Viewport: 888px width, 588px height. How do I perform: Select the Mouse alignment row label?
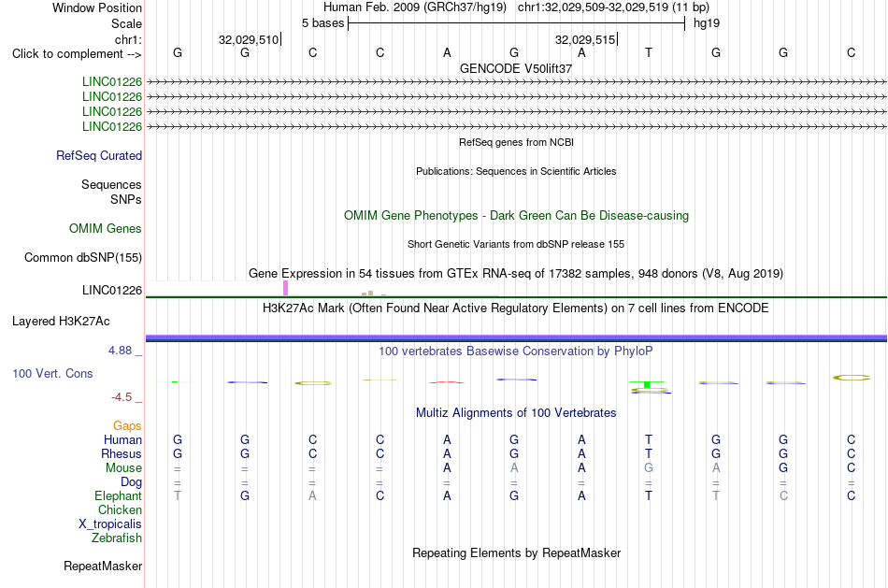123,468
